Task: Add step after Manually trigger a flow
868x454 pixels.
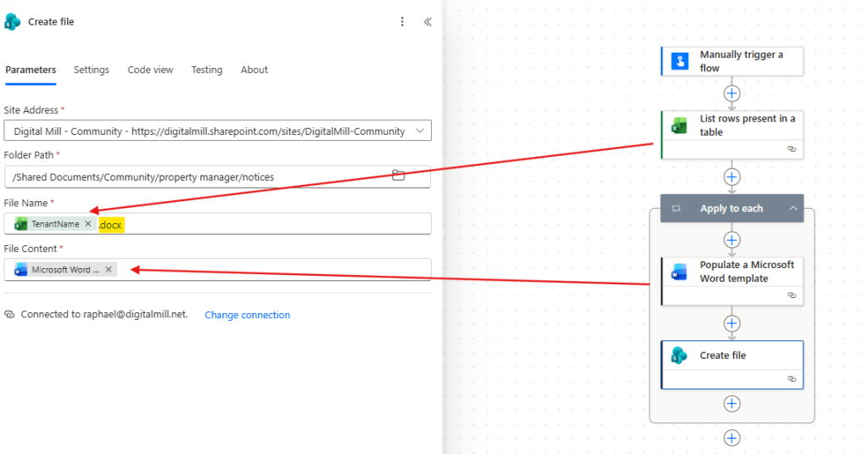Action: pyautogui.click(x=732, y=93)
